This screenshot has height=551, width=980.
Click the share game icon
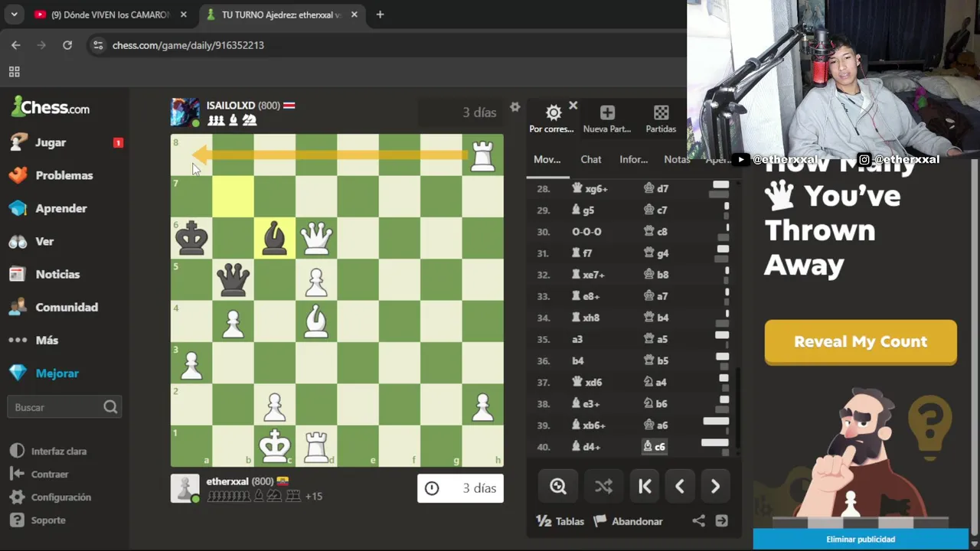pyautogui.click(x=698, y=521)
